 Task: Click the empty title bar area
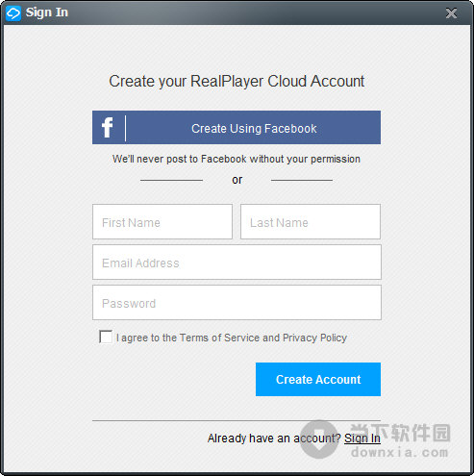(x=257, y=13)
